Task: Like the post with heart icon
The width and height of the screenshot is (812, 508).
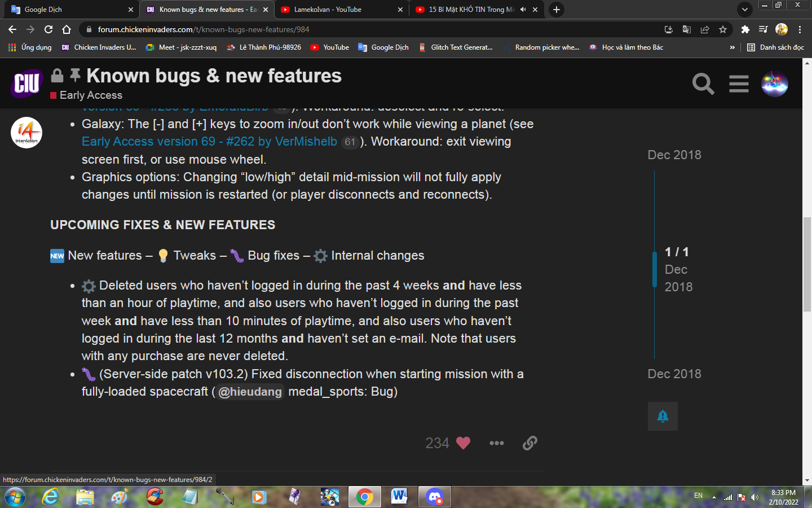Action: click(463, 443)
